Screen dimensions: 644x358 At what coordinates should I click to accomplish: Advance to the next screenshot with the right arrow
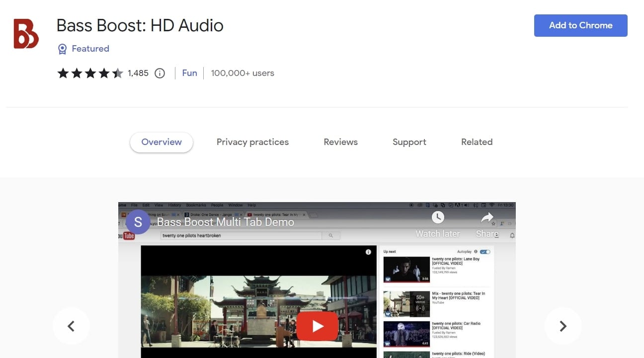[563, 326]
